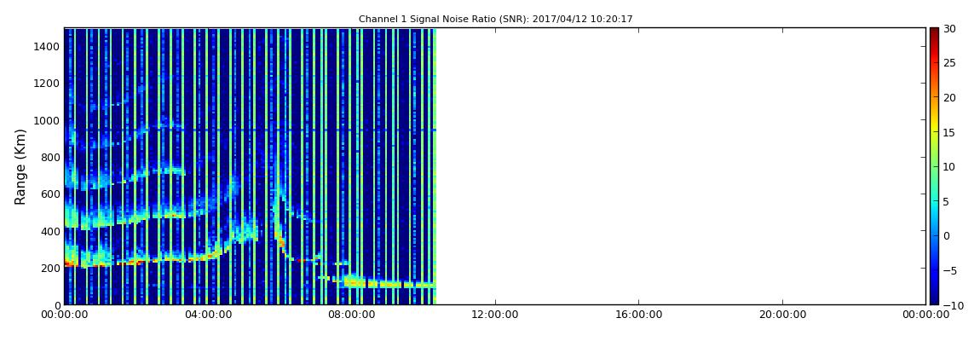The image size is (980, 347).
Task: Click the colorbar 10 value label
Action: pyautogui.click(x=949, y=166)
